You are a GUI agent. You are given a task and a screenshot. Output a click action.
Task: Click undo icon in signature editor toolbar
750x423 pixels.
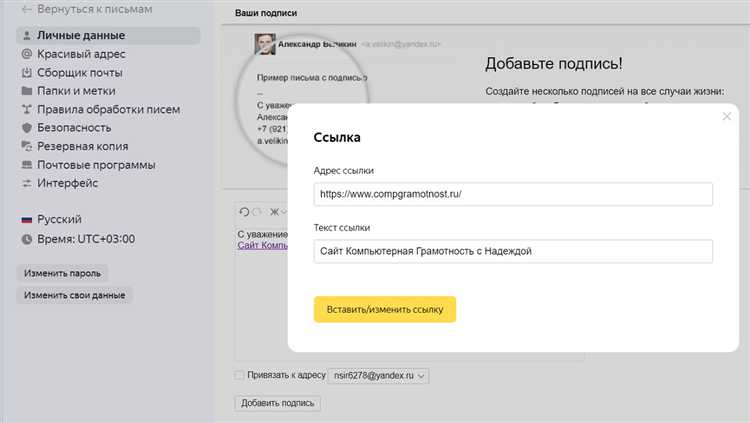(244, 212)
